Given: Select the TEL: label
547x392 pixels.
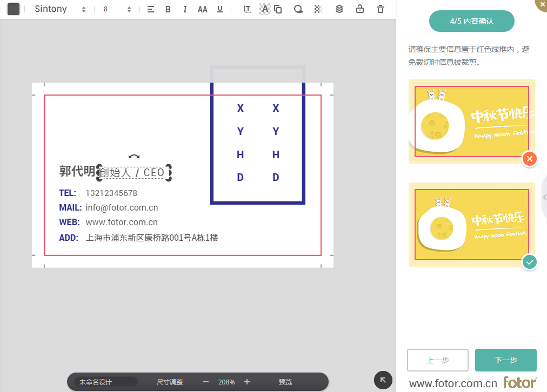Looking at the screenshot, I should tap(68, 193).
